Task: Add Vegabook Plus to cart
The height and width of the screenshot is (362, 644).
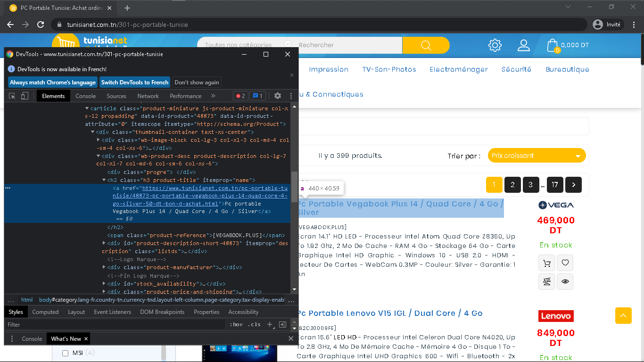Action: coord(547,263)
